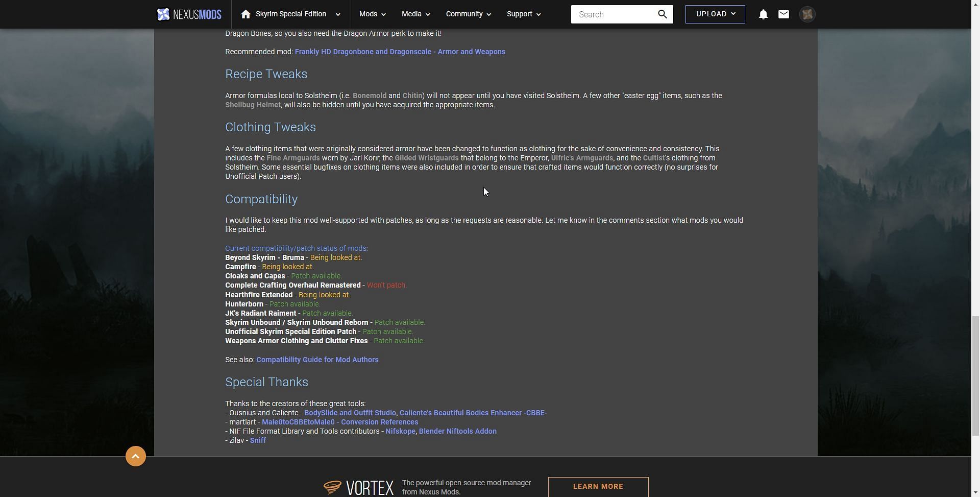The height and width of the screenshot is (497, 980).
Task: Open the messages envelope icon
Action: click(783, 14)
